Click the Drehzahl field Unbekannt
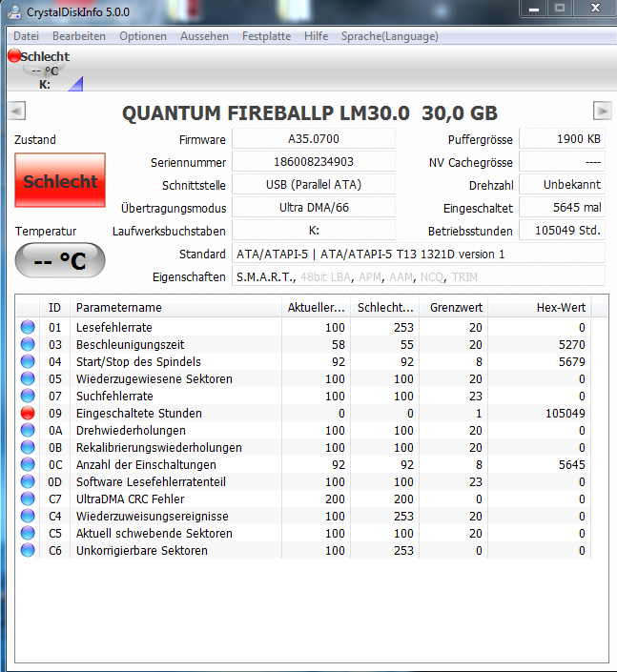 (x=562, y=185)
